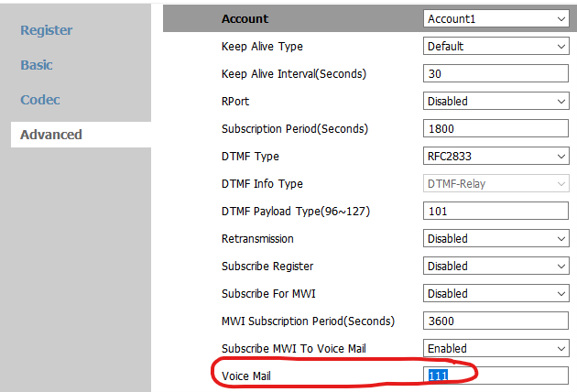Open the Codec settings tab
This screenshot has width=577, height=392.
pyautogui.click(x=40, y=100)
